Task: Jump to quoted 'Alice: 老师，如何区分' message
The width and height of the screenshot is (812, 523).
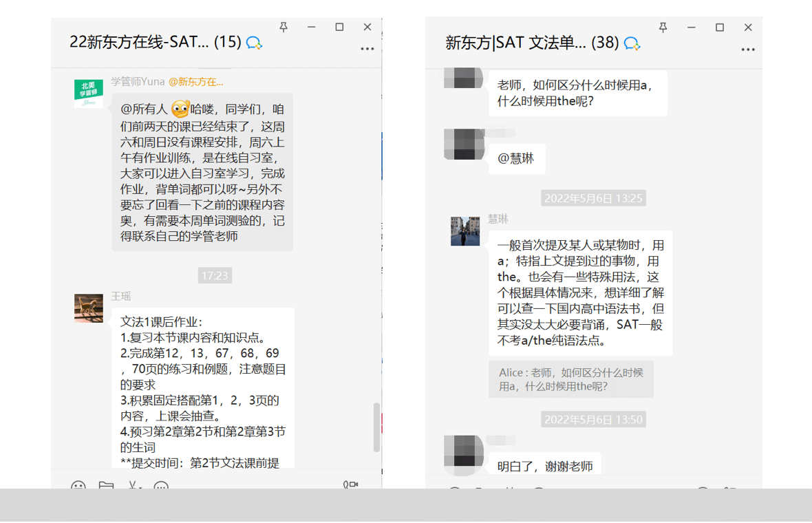Action: click(x=570, y=380)
